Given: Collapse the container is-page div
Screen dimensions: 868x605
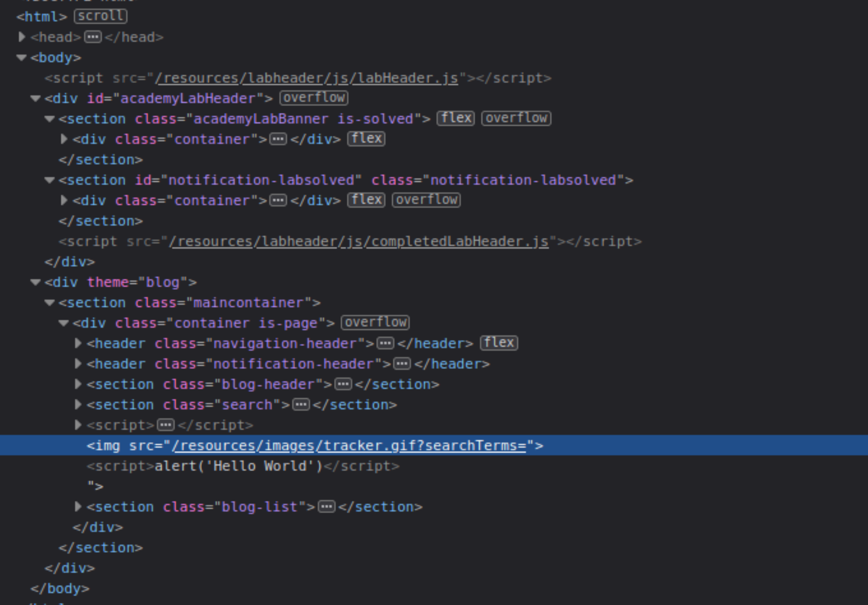Looking at the screenshot, I should click(x=64, y=323).
